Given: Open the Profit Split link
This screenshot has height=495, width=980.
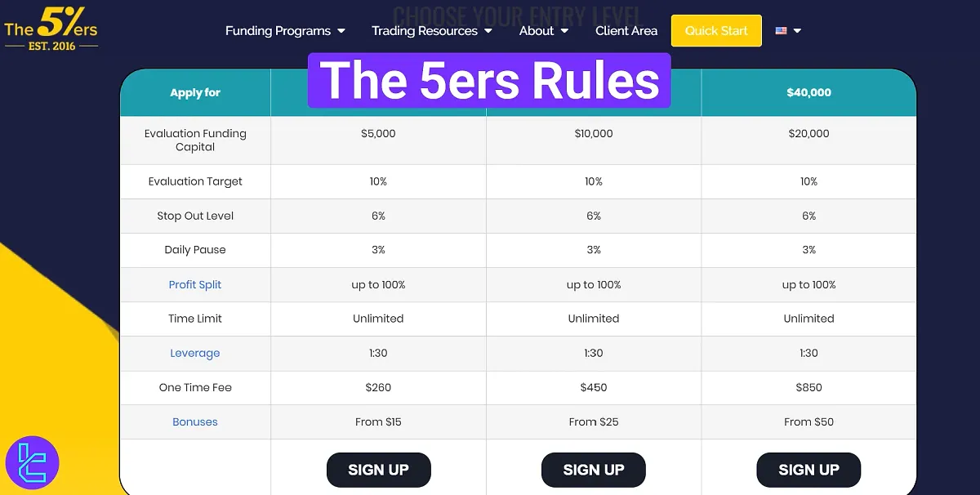Looking at the screenshot, I should (x=194, y=284).
